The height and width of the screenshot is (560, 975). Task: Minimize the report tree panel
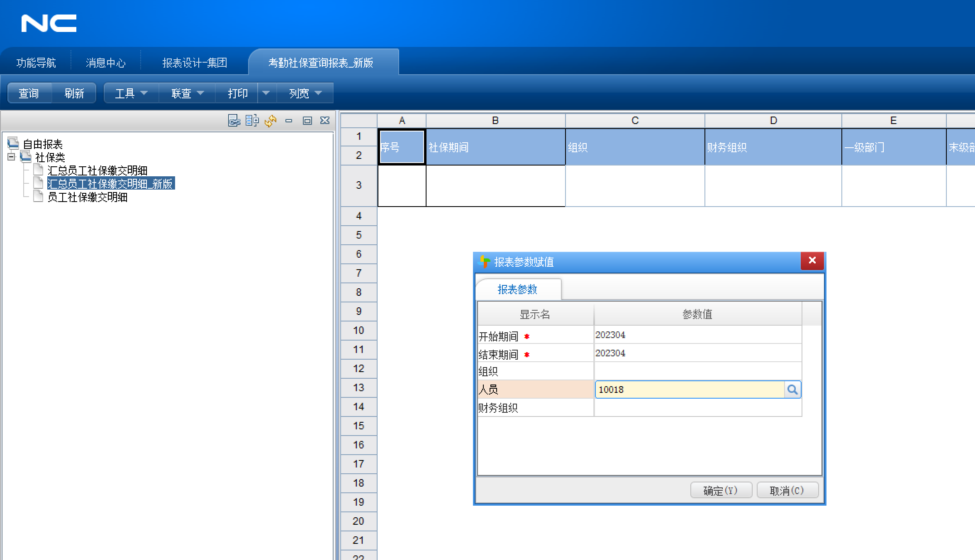[x=289, y=121]
